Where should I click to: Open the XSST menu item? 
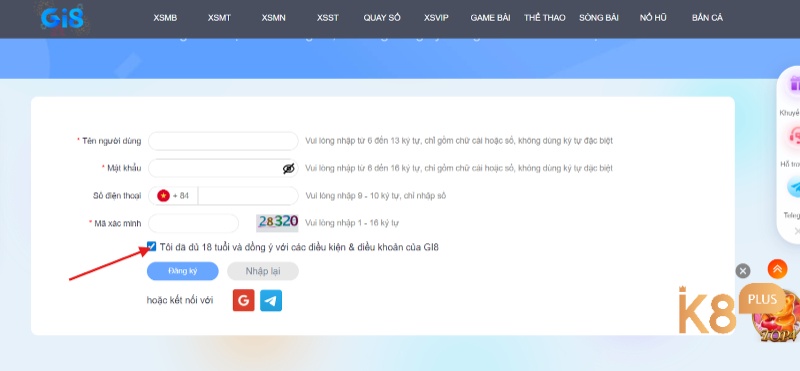coord(328,18)
